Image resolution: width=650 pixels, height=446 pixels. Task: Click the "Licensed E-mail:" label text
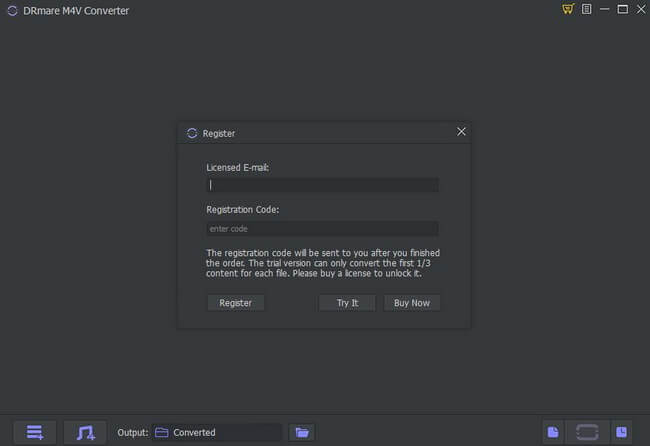pos(238,167)
